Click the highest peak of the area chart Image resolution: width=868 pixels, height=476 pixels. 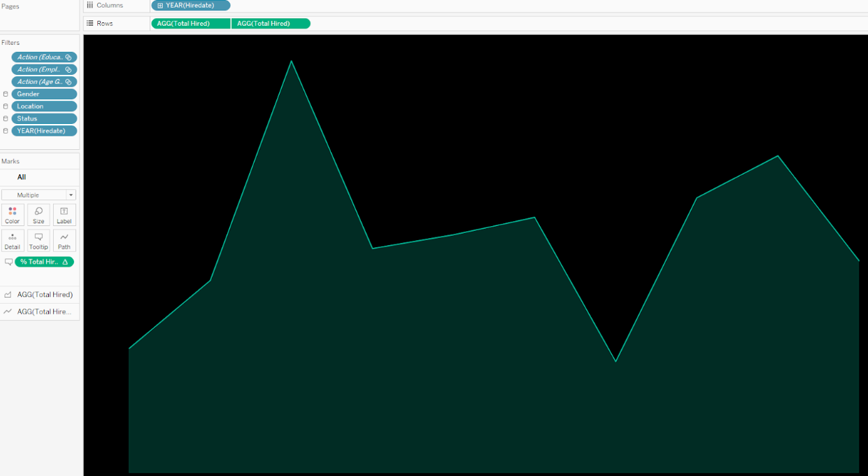(x=291, y=62)
